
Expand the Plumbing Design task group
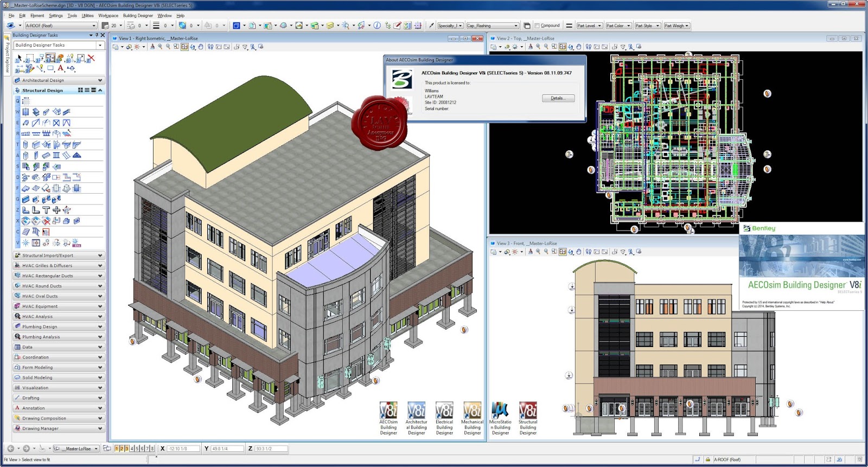coord(59,327)
